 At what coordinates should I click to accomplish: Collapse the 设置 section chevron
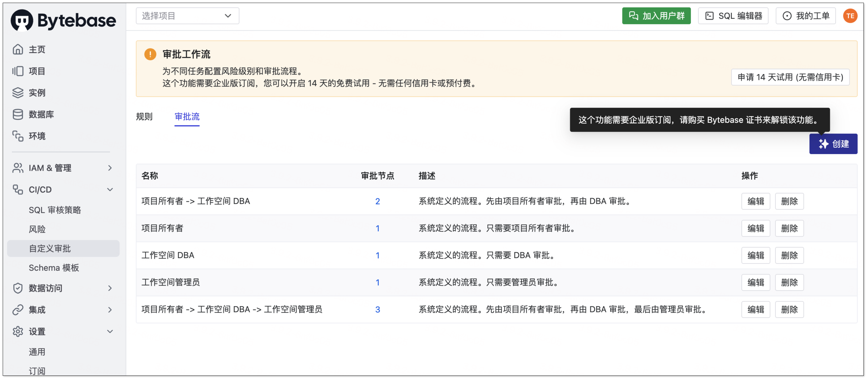coord(110,332)
